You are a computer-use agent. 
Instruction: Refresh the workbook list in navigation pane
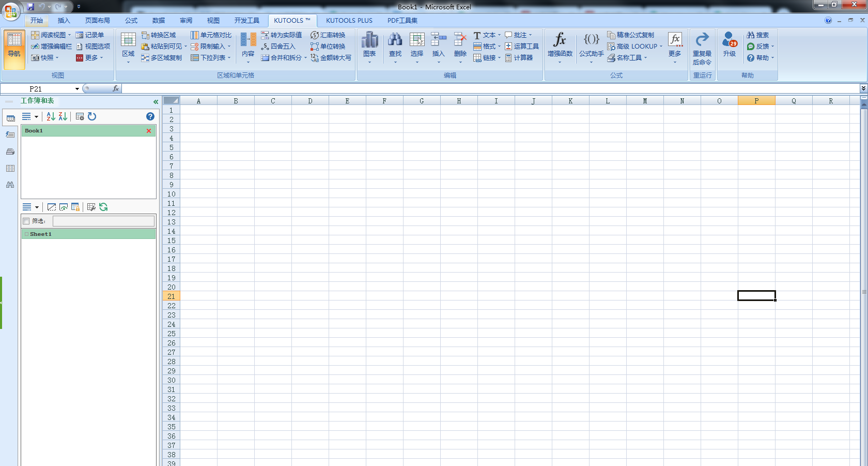(92, 116)
